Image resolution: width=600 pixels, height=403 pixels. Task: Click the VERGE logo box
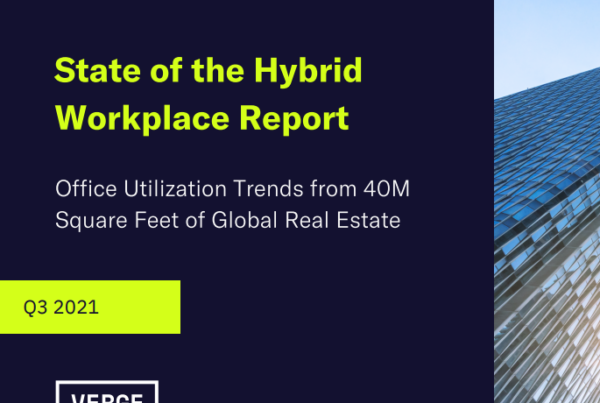(107, 392)
